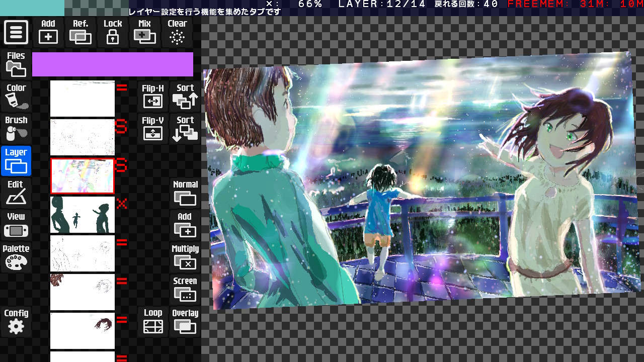644x362 pixels.
Task: Flip layer vertically with Flip-V
Action: [153, 129]
